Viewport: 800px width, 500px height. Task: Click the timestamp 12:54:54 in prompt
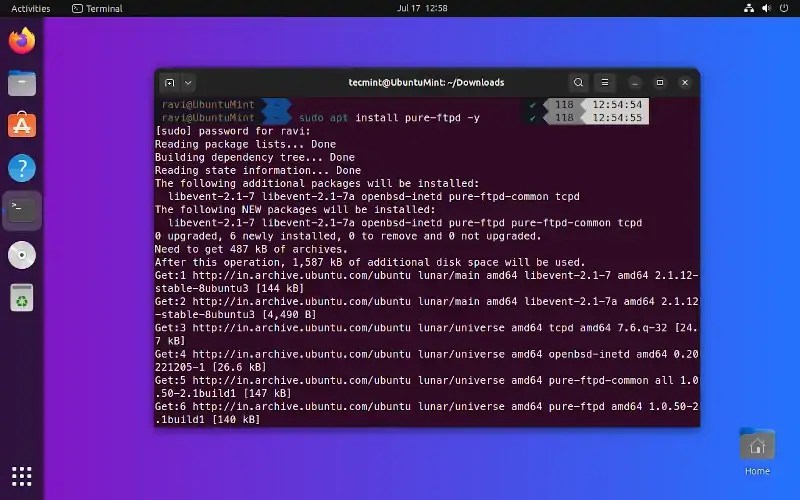click(617, 105)
